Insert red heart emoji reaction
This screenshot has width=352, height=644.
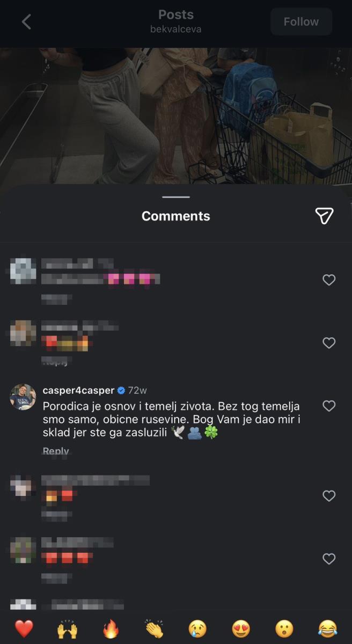tap(24, 628)
